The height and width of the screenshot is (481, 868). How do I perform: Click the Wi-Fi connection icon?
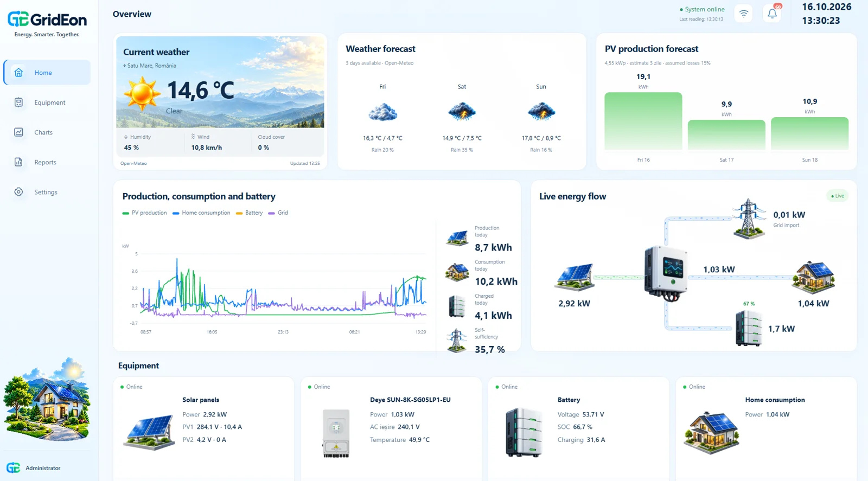click(x=744, y=14)
